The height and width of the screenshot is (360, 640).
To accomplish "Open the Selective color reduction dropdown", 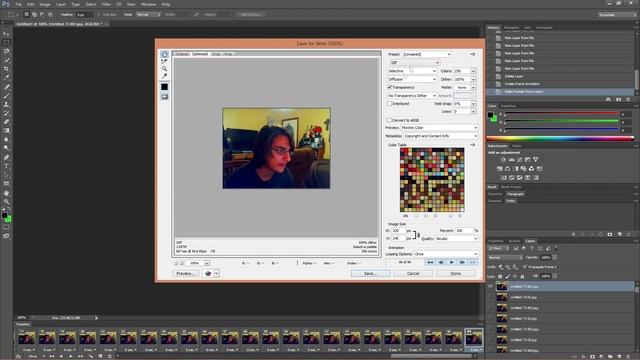I will [x=411, y=71].
